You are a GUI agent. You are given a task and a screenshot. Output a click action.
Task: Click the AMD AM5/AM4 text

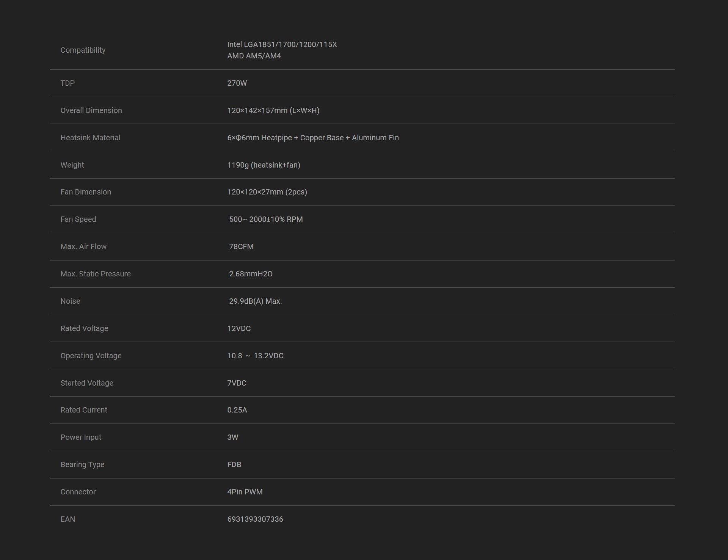[x=254, y=56]
